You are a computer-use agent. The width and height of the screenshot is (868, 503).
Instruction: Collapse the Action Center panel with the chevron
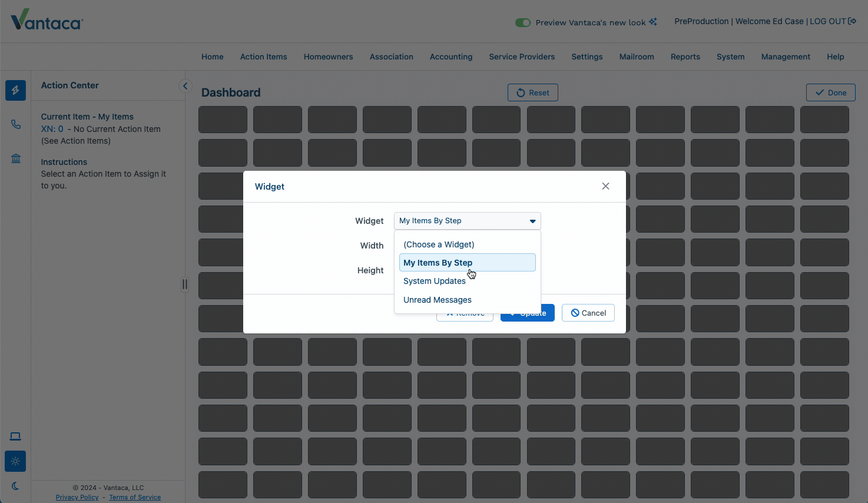tap(185, 86)
